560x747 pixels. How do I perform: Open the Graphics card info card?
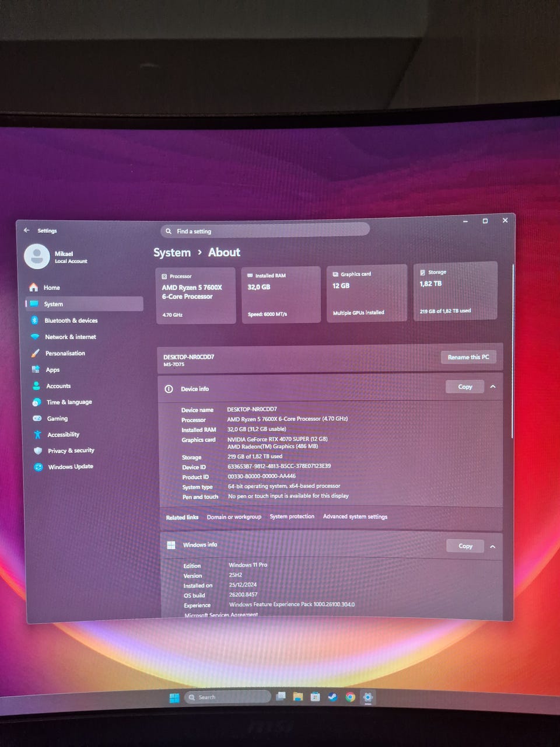click(x=366, y=292)
